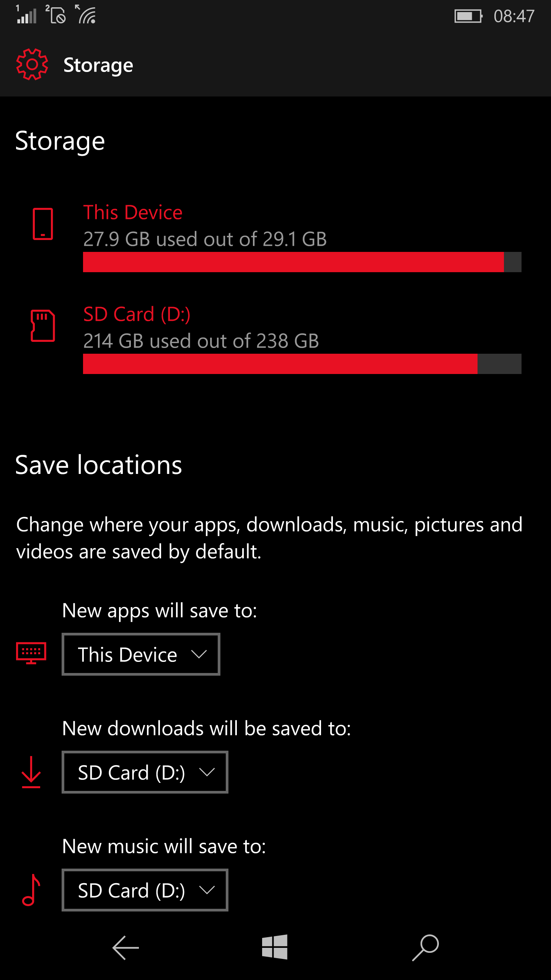Open Start with the Windows logo
Viewport: 551px width, 980px height.
click(275, 947)
